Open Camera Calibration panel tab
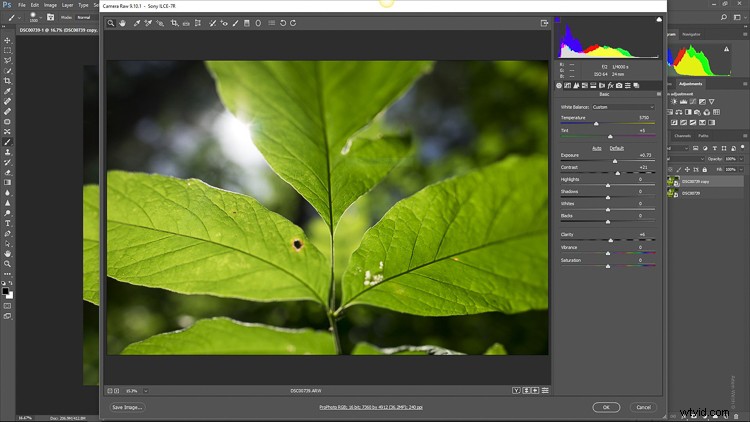The width and height of the screenshot is (750, 422). [619, 86]
